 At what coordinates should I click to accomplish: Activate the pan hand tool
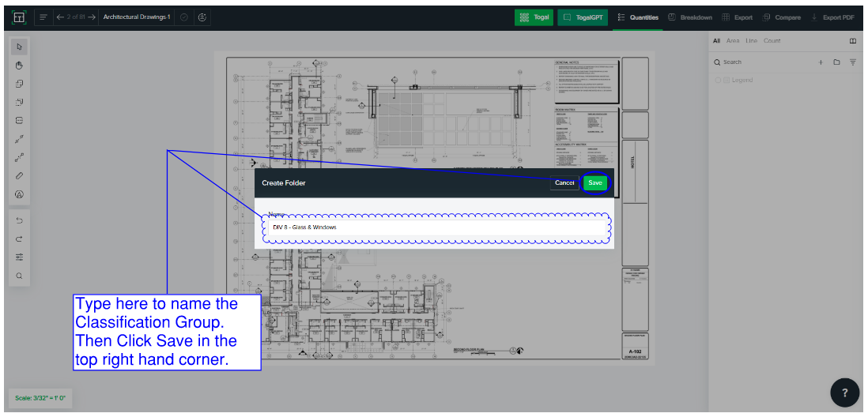tap(19, 65)
